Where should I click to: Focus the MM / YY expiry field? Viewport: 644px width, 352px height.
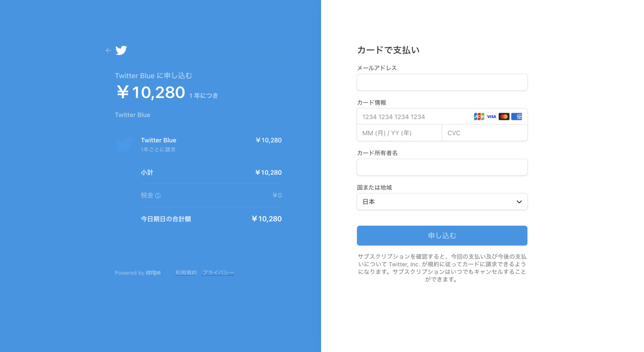tap(399, 133)
